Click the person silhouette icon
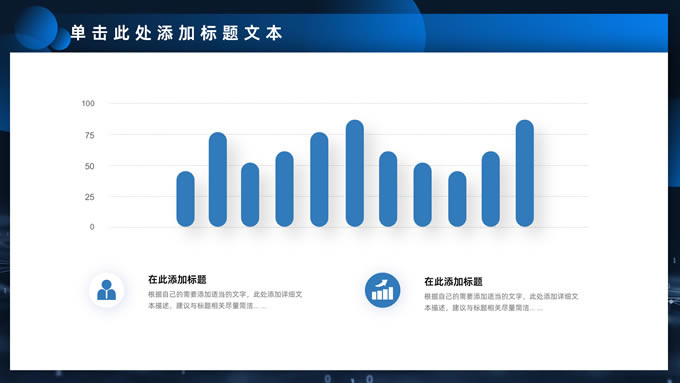 [106, 290]
